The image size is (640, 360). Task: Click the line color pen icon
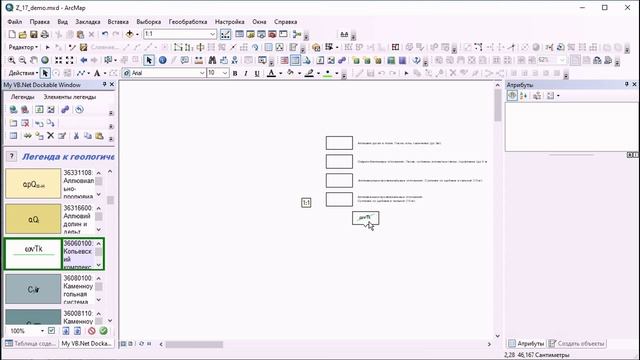click(x=310, y=73)
